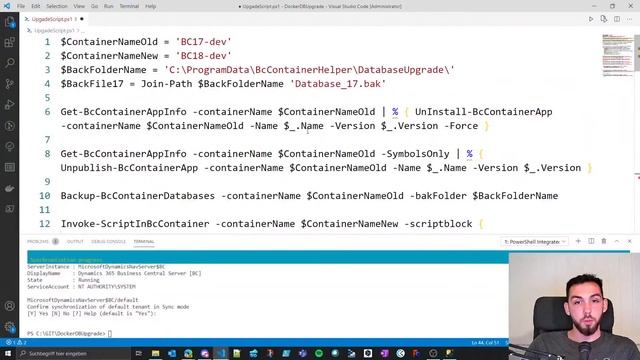640x360 pixels.
Task: Select the UpgradeScript.ps1 editor tab
Action: [54, 19]
